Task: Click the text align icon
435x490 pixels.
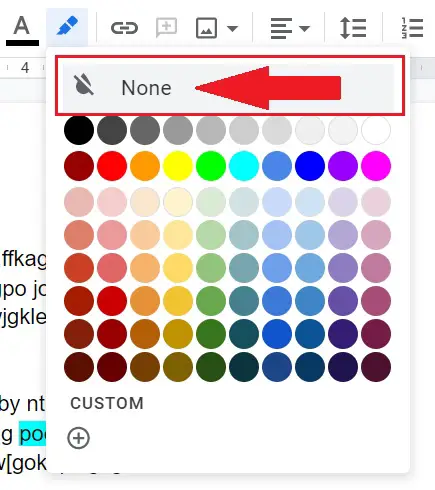Action: pos(281,28)
